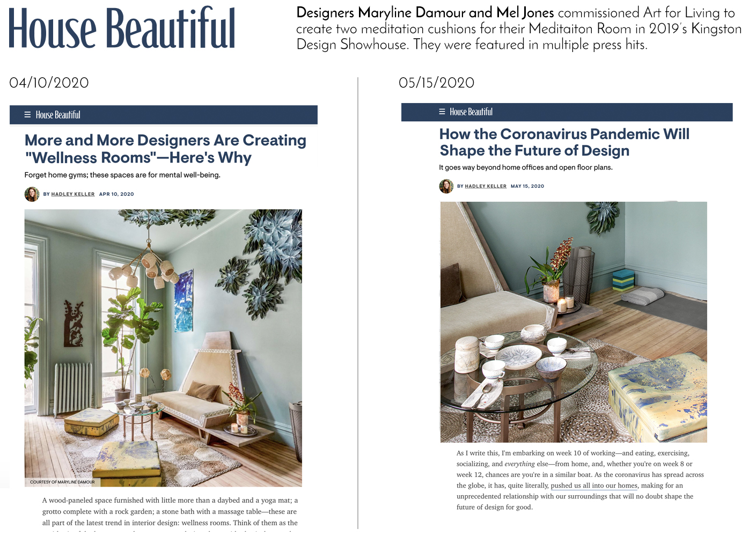756x536 pixels.
Task: Open the hamburger menu in right article header
Action: coord(442,112)
